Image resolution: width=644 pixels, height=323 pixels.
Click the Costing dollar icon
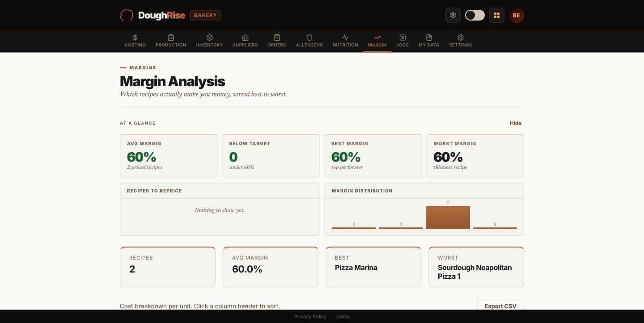click(135, 38)
